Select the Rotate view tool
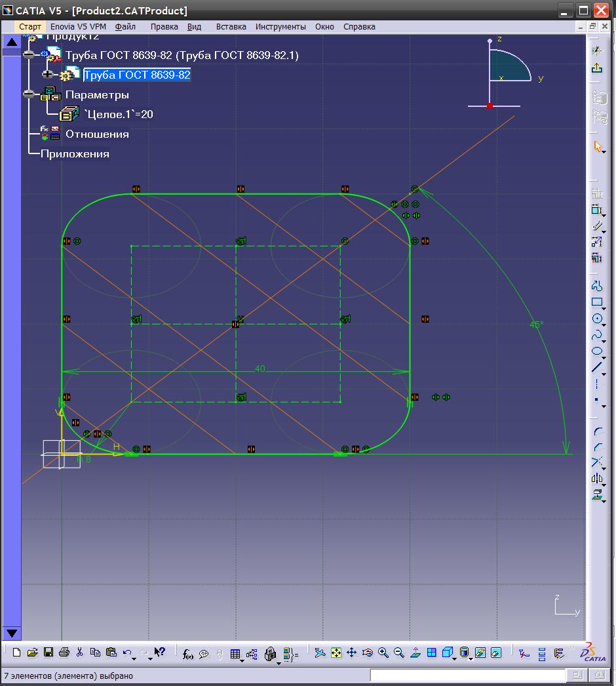616x686 pixels. point(367,653)
